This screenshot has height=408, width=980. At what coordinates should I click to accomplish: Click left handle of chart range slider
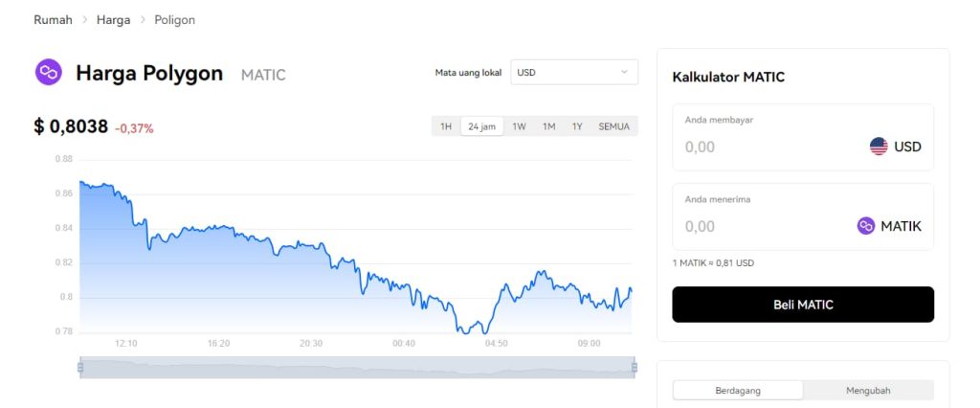pos(80,367)
